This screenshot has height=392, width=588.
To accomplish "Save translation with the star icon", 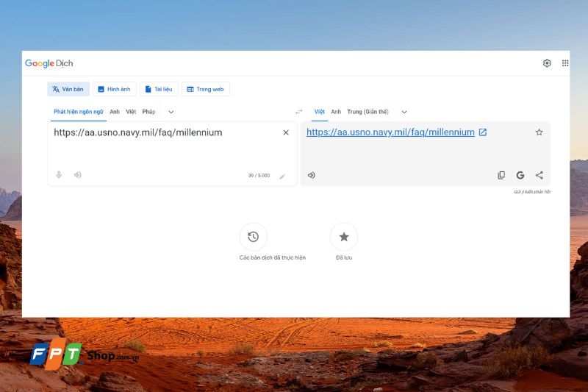I will (539, 132).
